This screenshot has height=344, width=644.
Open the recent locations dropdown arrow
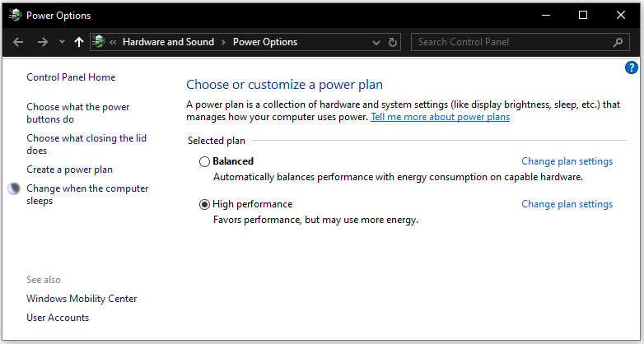[x=62, y=42]
